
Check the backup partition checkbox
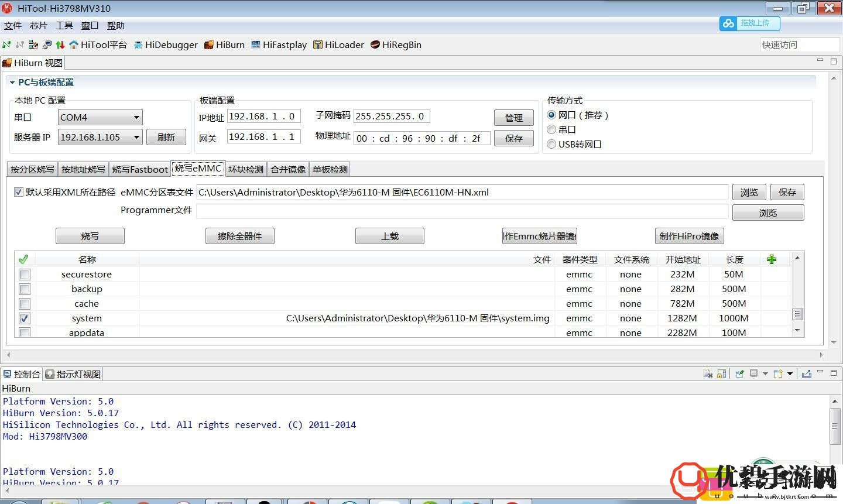25,289
